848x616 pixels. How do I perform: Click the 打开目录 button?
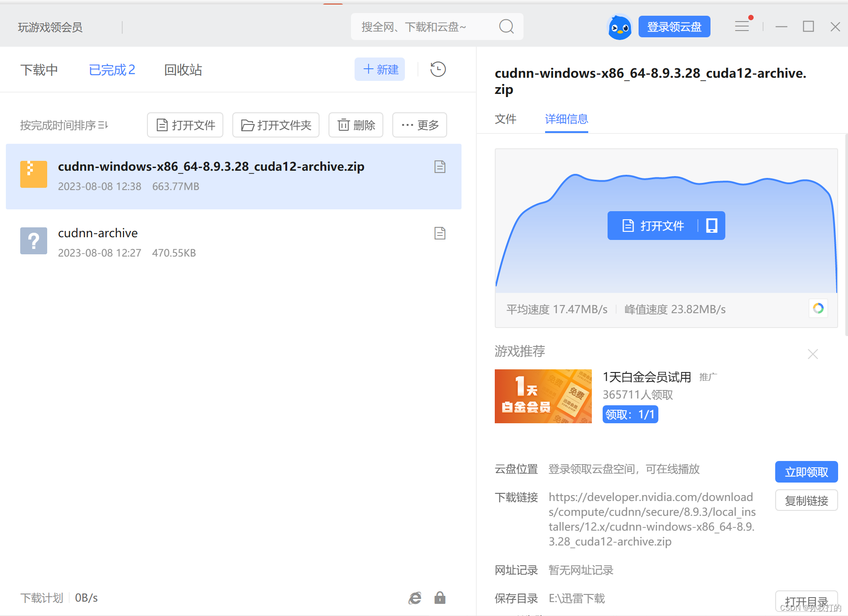[x=806, y=602]
